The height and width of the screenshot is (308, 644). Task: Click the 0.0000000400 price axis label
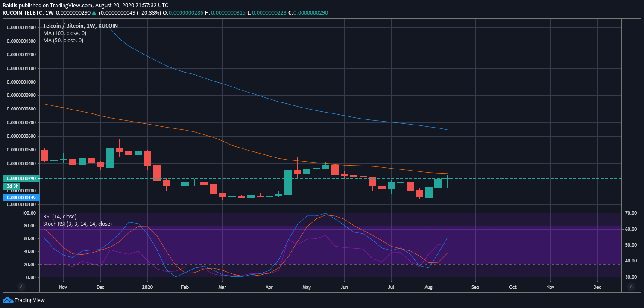pos(21,164)
